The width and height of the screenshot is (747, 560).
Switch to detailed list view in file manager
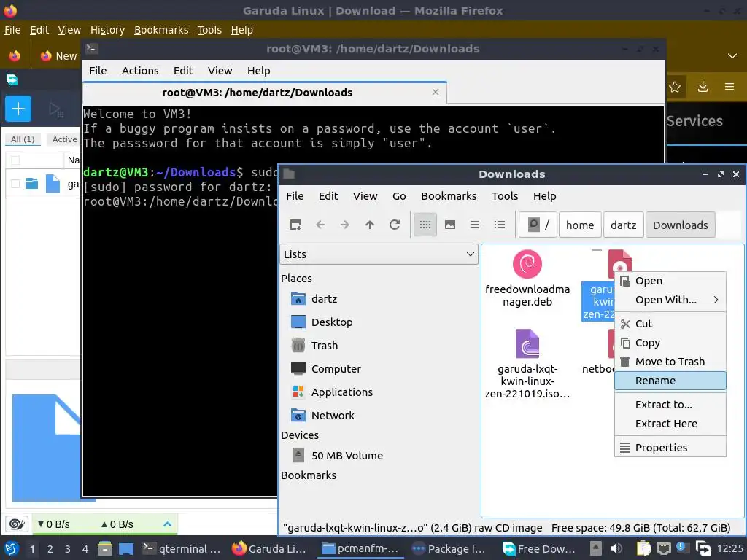click(499, 225)
